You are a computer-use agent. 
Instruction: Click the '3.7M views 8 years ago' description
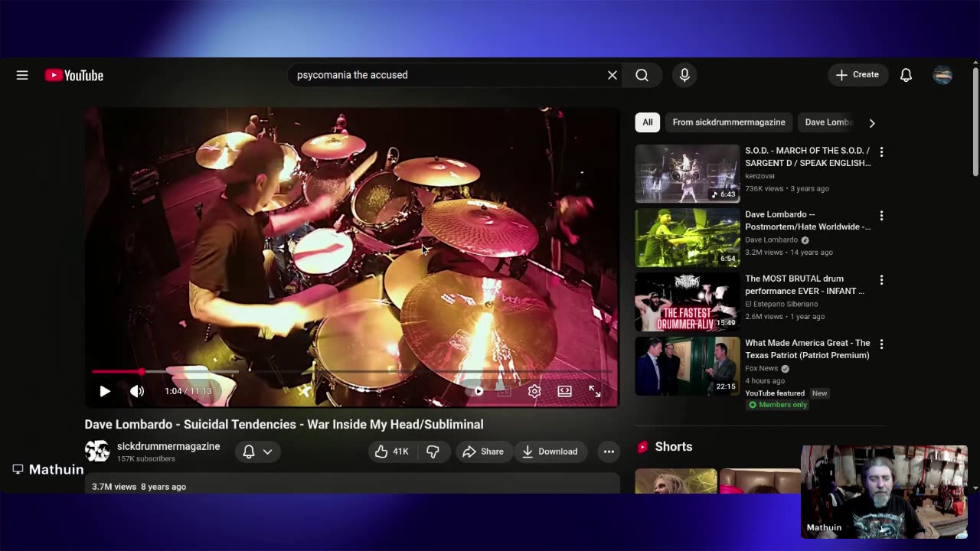139,487
